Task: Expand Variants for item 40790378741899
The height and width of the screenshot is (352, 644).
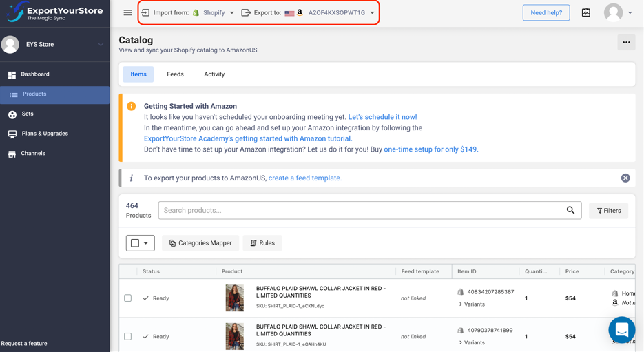Action: point(472,342)
